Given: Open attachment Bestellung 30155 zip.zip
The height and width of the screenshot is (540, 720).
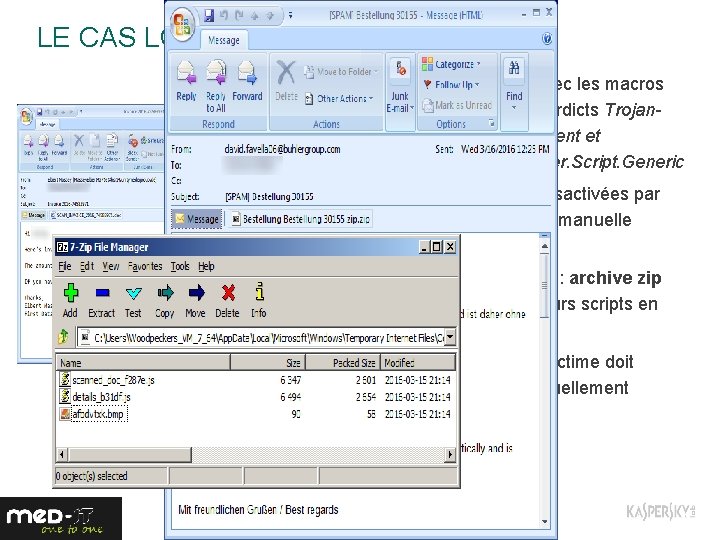Looking at the screenshot, I should [x=301, y=219].
